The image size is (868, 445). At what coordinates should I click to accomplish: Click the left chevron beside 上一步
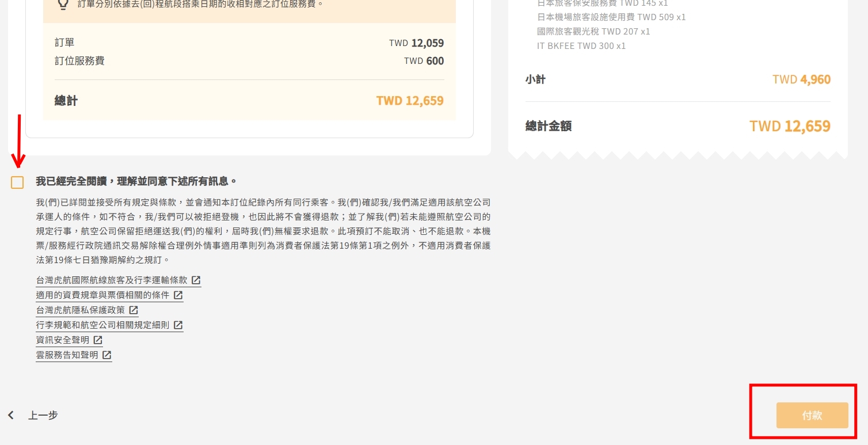(x=11, y=415)
